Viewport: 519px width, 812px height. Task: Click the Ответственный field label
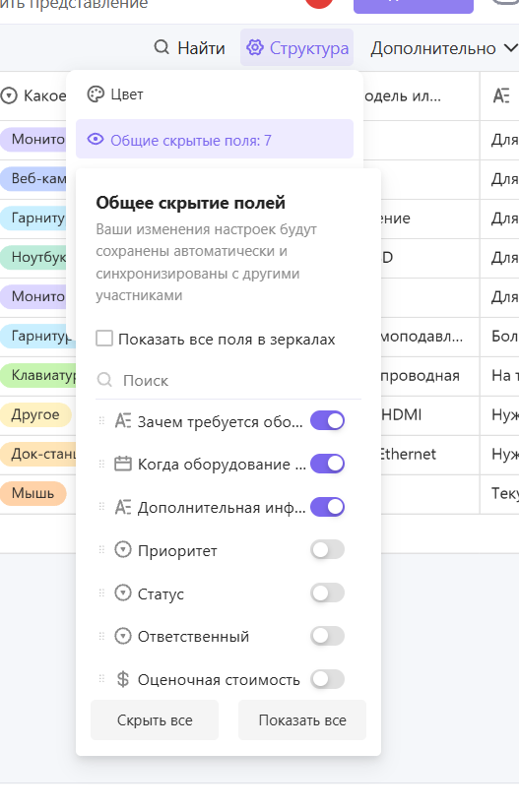click(193, 636)
